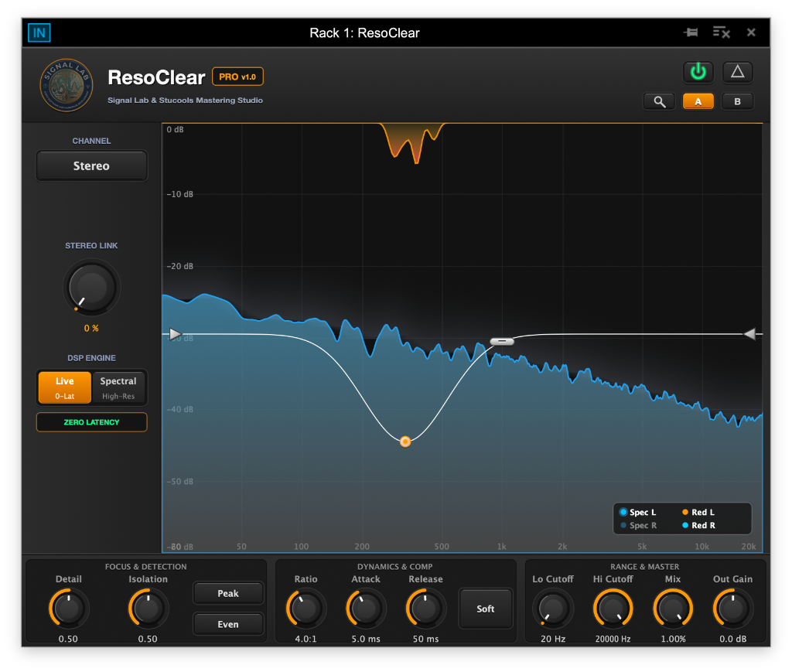This screenshot has height=672, width=792.
Task: Open the magnifier zoom button
Action: coord(659,101)
